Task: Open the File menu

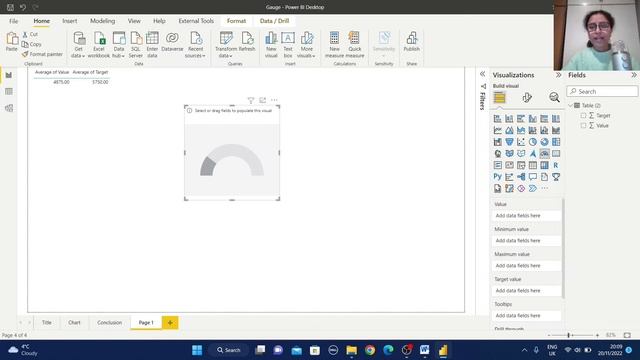Action: point(13,21)
